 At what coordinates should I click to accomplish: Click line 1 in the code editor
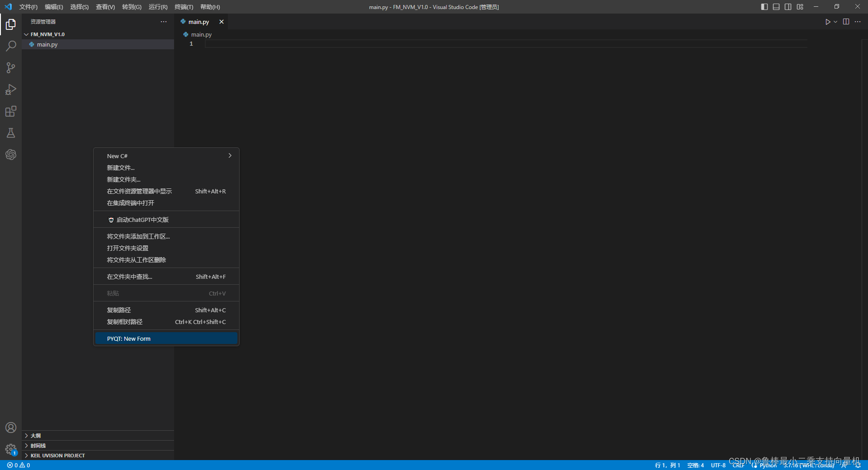[x=506, y=44]
